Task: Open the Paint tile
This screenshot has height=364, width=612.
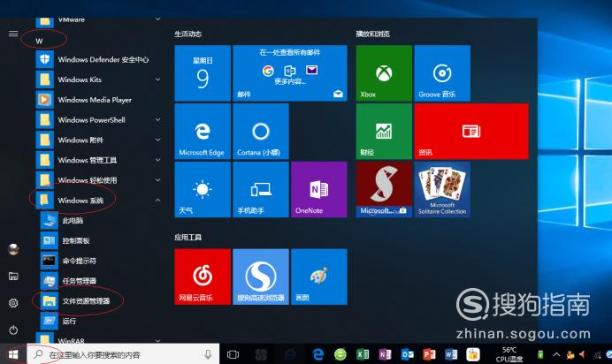Action: tap(319, 277)
